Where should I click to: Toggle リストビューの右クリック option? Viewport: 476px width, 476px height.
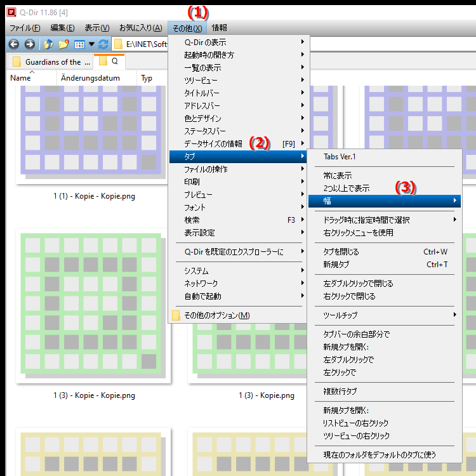[x=385, y=423]
